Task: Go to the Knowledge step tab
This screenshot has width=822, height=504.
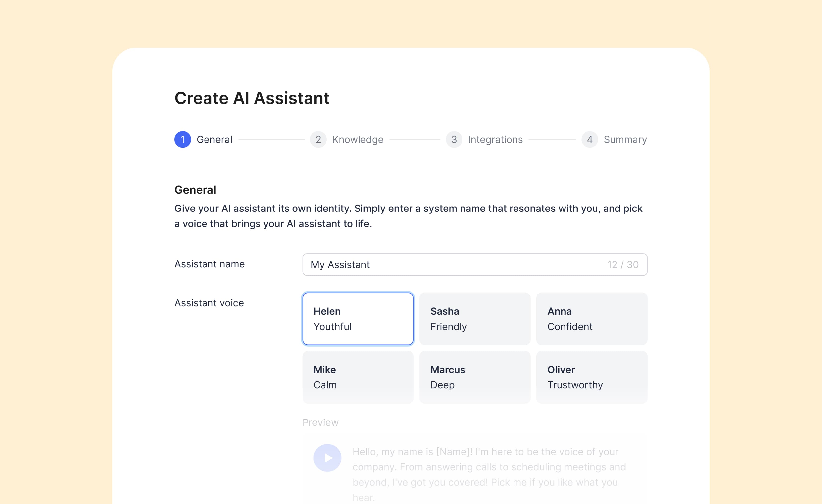Action: click(x=358, y=139)
